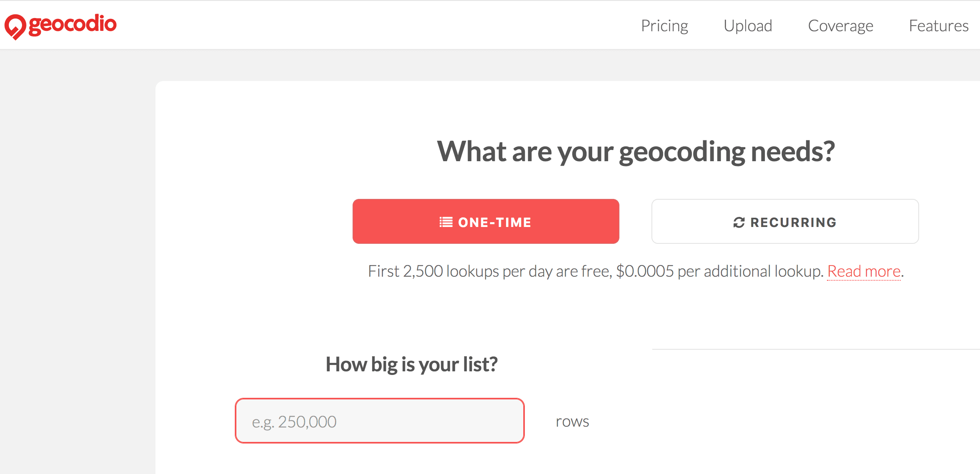This screenshot has height=474, width=980.
Task: Click the "$0.0005" price text
Action: coord(645,271)
